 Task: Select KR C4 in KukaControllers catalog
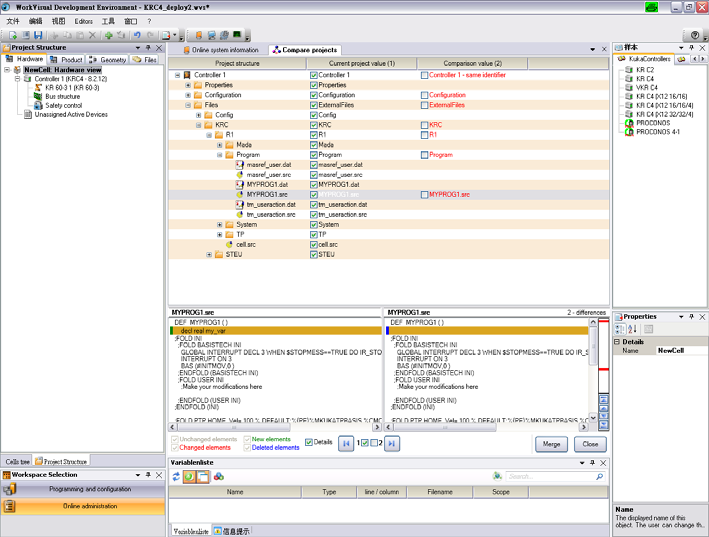[x=644, y=78]
